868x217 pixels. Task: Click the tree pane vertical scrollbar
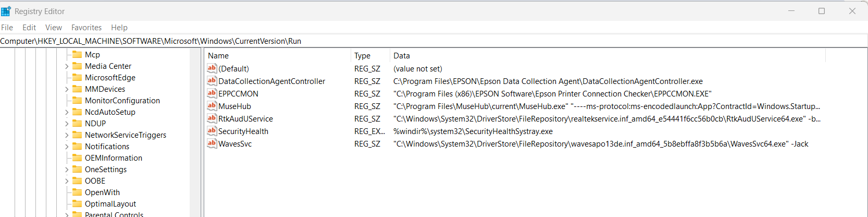coord(196,132)
